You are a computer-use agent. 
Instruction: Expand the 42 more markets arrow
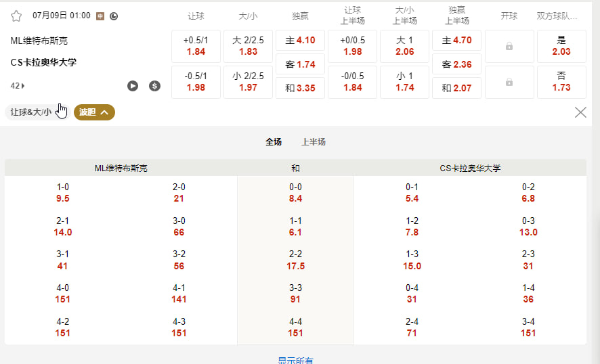click(18, 86)
